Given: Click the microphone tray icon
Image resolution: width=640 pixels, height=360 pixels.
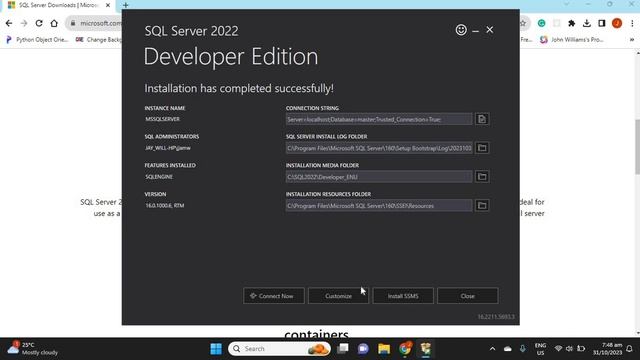Looking at the screenshot, I should 522,349.
